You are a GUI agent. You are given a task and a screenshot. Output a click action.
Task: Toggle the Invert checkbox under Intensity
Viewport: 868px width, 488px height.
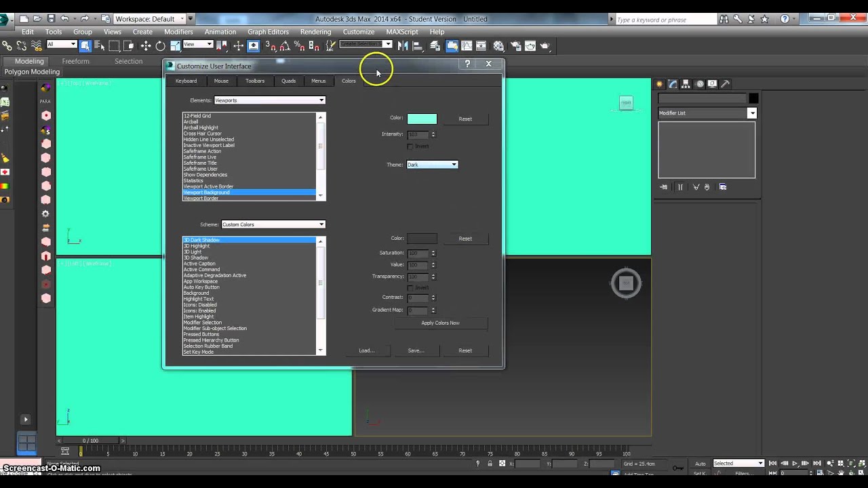click(410, 146)
